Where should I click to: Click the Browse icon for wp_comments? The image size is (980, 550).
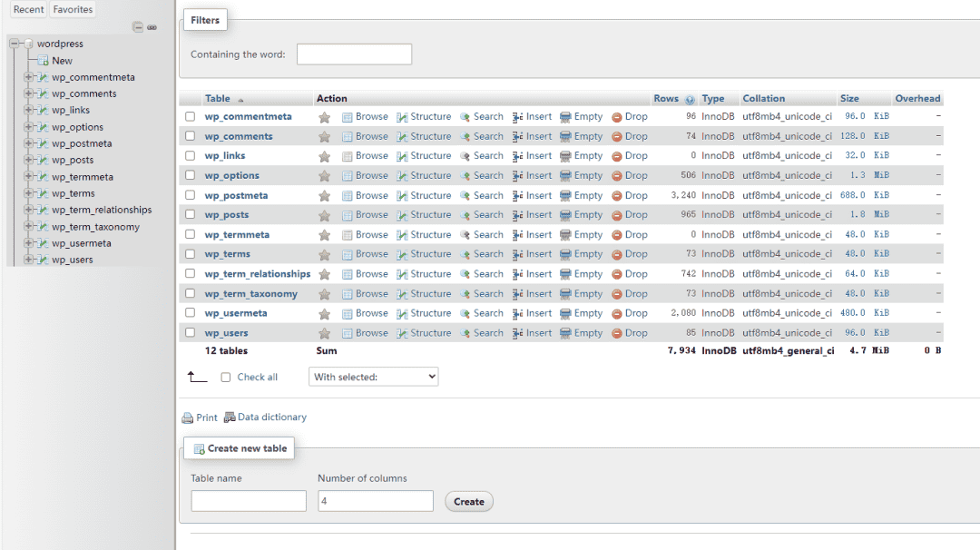pos(348,137)
